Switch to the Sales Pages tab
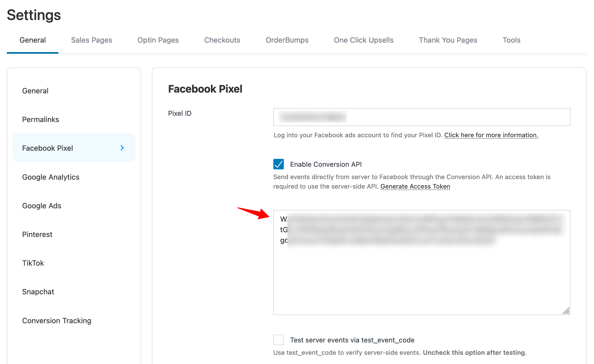Screen dimensions: 594x364 click(x=91, y=40)
